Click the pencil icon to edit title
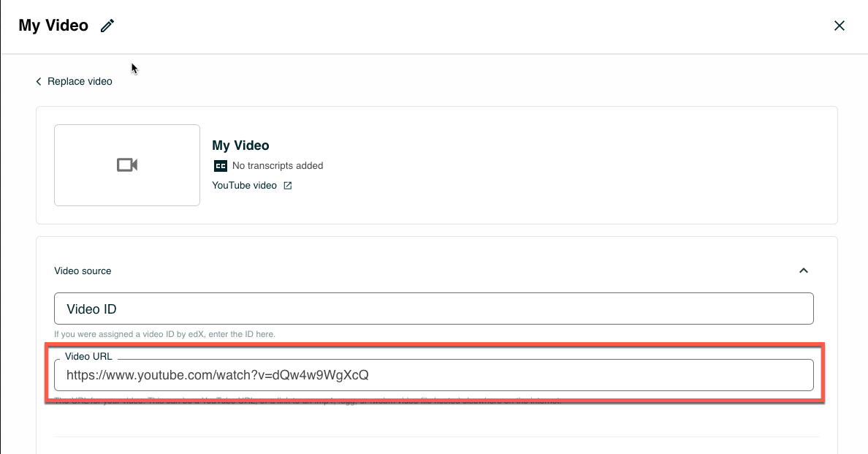868x454 pixels. click(x=107, y=26)
